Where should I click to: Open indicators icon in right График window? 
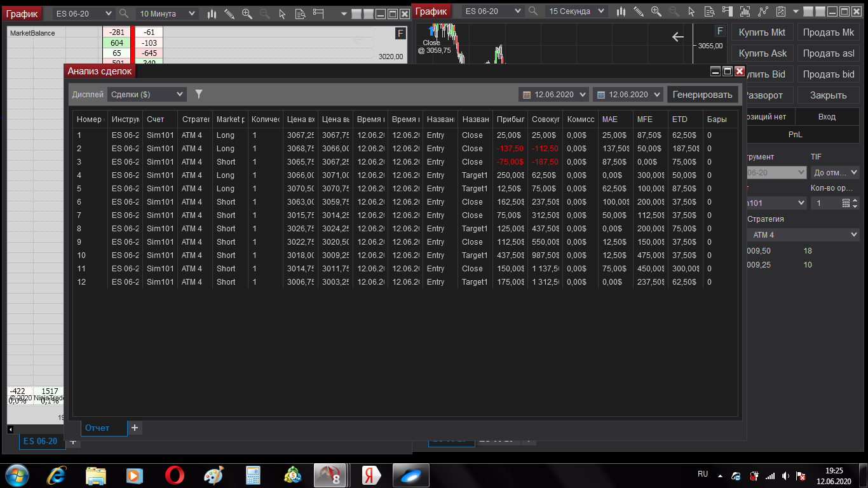(x=745, y=11)
